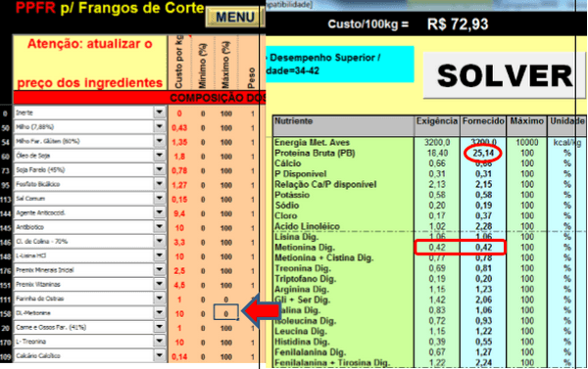Expand the Premix Vitaminas dropdown arrow
This screenshot has height=369, width=588.
pyautogui.click(x=160, y=284)
